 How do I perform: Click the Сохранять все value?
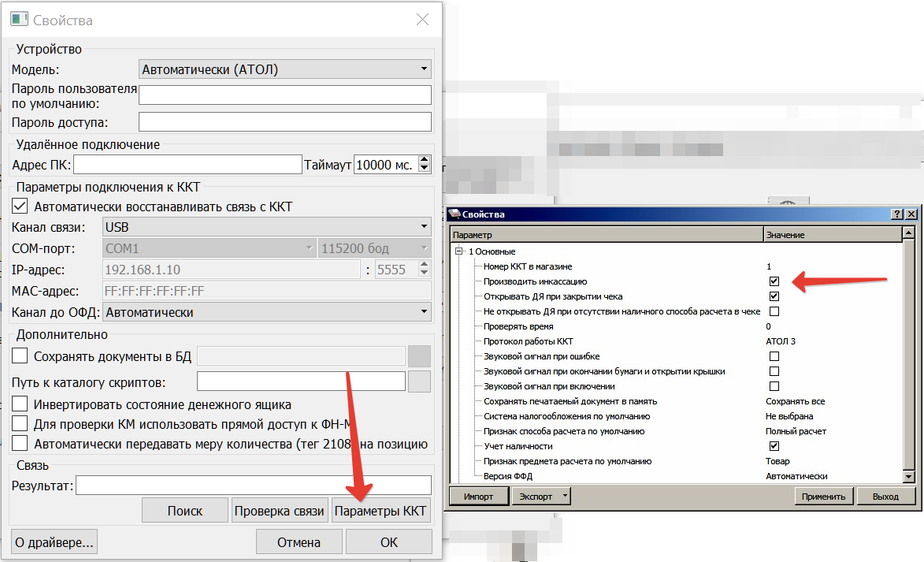coord(796,401)
